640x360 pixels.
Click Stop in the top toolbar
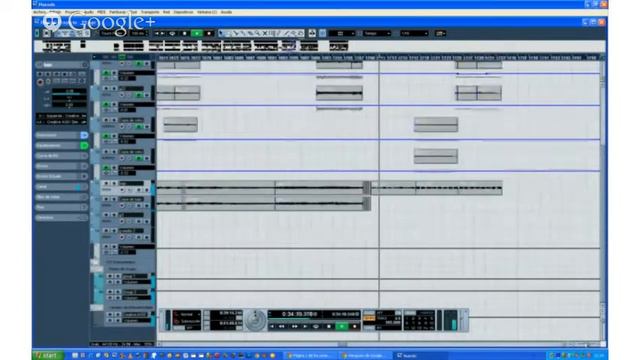pyautogui.click(x=184, y=33)
